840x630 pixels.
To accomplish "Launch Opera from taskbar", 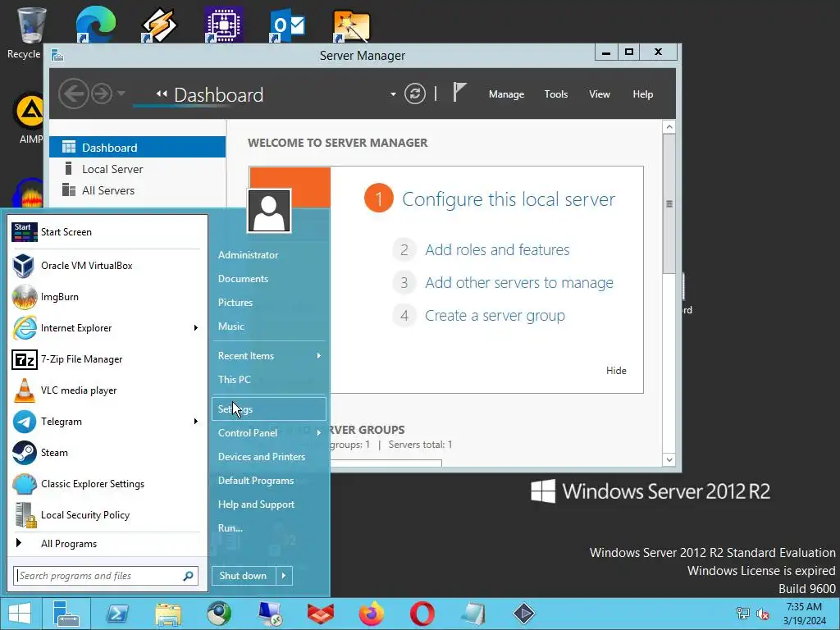I will pyautogui.click(x=422, y=614).
